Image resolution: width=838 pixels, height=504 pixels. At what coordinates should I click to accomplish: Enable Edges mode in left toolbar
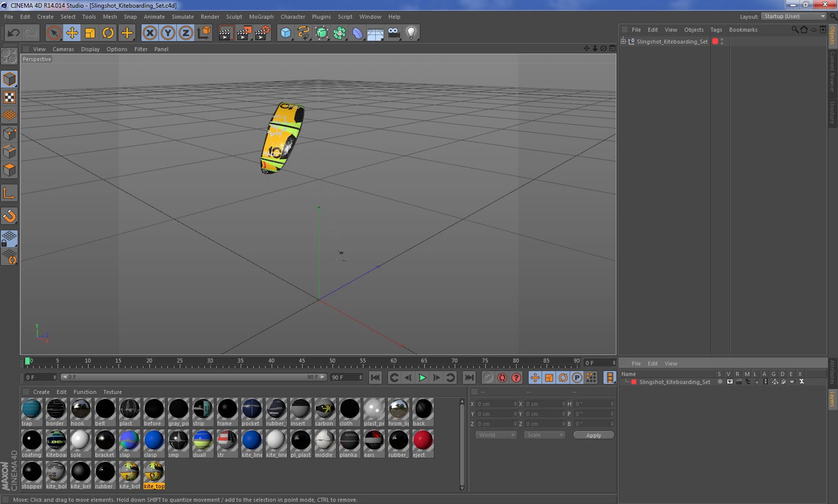(x=9, y=152)
